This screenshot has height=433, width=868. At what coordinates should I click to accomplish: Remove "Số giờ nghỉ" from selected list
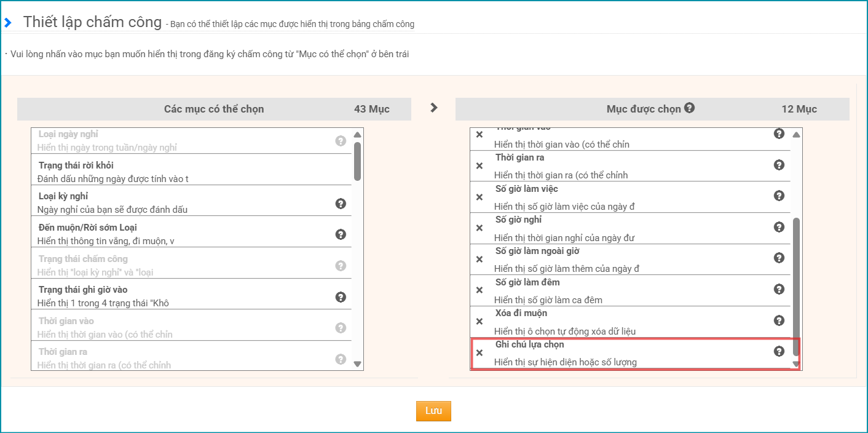[479, 228]
